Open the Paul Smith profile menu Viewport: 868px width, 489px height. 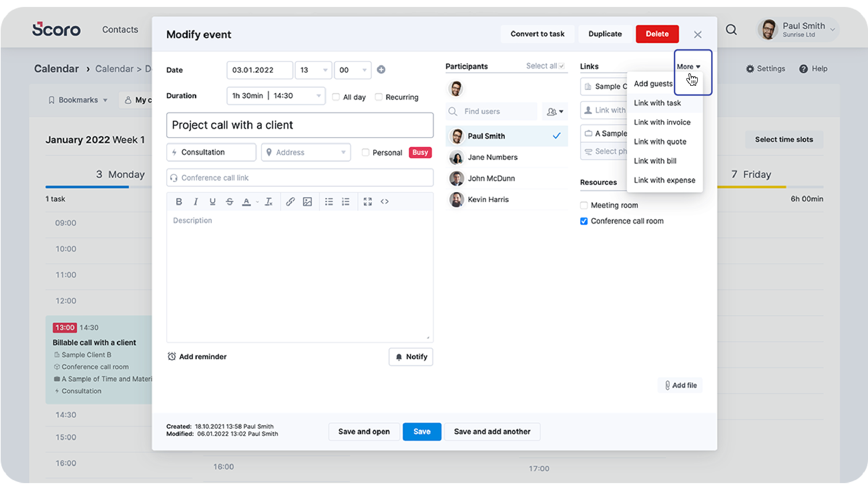click(x=798, y=30)
